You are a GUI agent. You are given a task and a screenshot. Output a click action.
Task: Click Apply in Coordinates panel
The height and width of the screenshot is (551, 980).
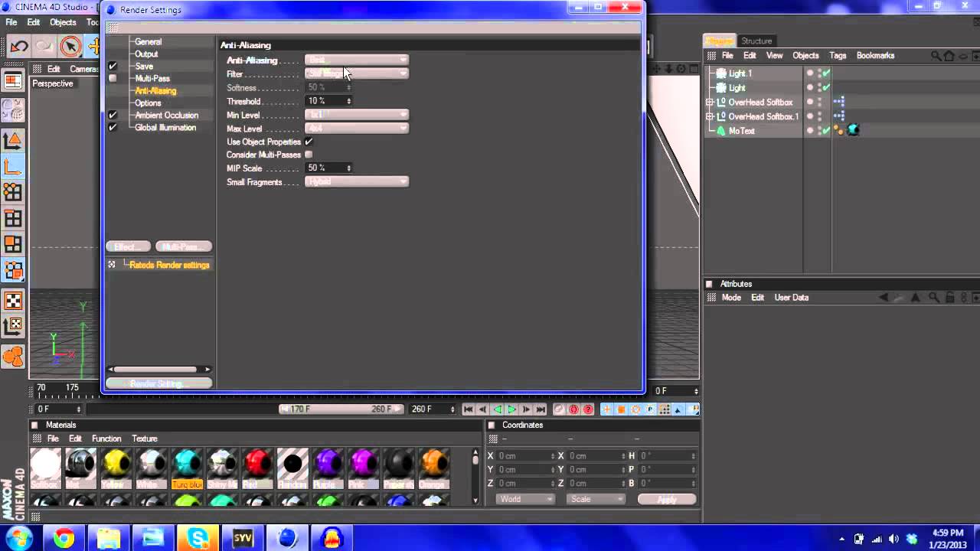pyautogui.click(x=667, y=499)
